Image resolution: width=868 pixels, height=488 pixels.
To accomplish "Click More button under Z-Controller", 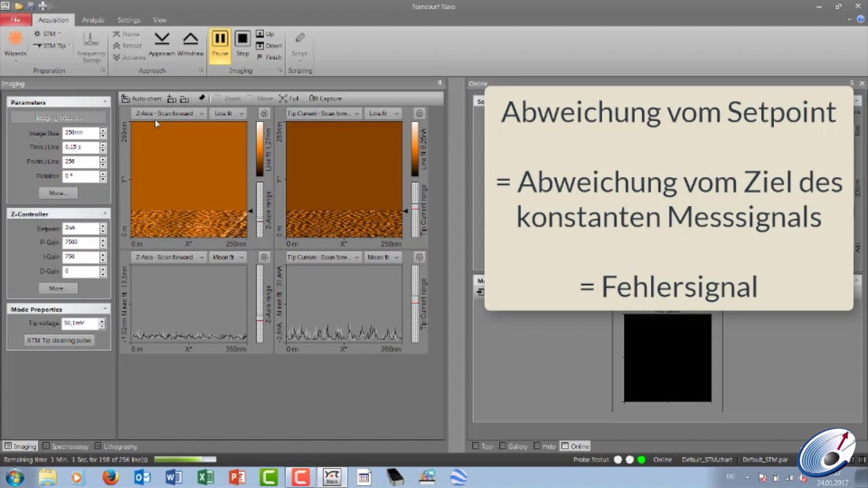I will point(58,288).
